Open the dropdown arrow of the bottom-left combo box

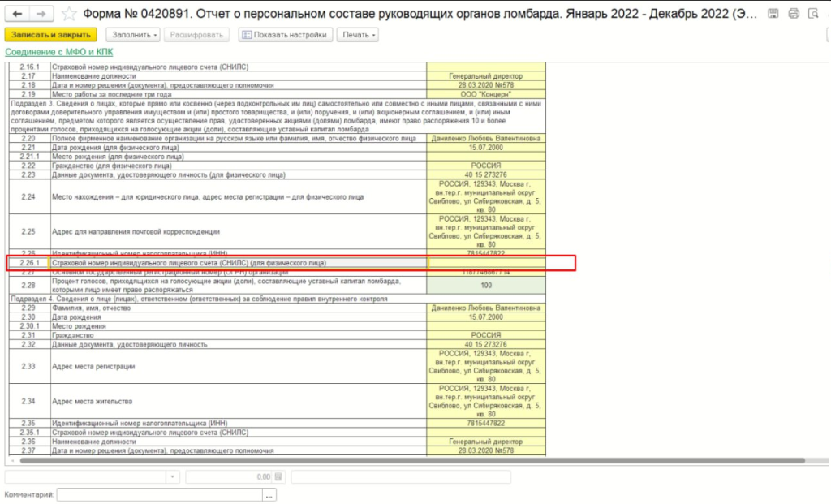click(174, 476)
